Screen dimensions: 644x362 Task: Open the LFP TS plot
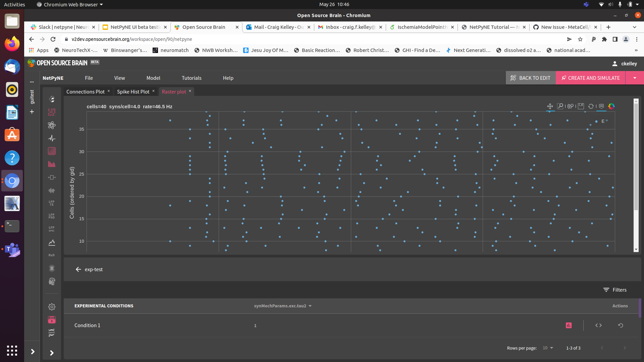52,203
